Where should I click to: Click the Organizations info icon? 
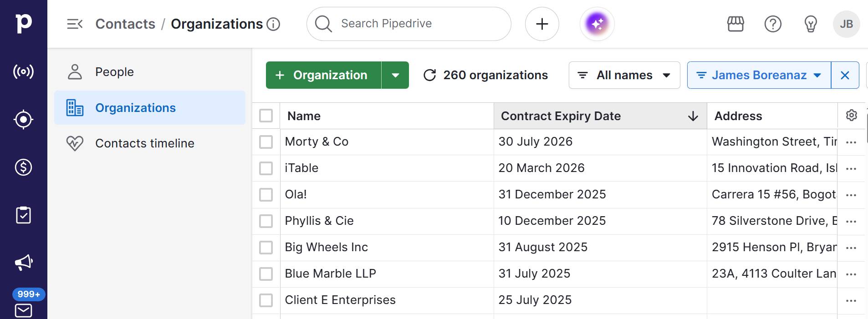[273, 24]
